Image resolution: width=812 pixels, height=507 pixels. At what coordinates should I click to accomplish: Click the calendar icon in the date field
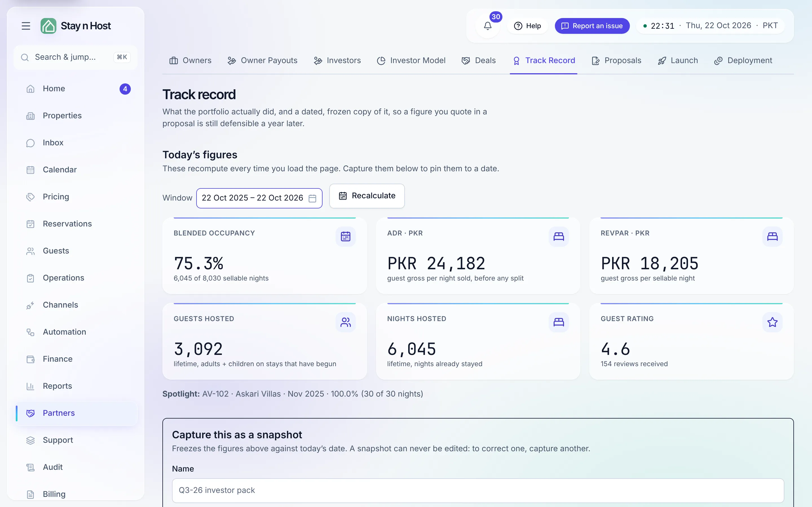tap(312, 198)
